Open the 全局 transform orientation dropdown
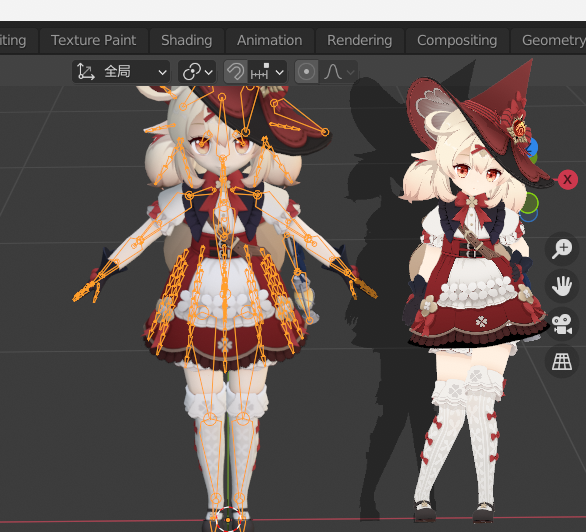The height and width of the screenshot is (532, 586). pos(121,71)
